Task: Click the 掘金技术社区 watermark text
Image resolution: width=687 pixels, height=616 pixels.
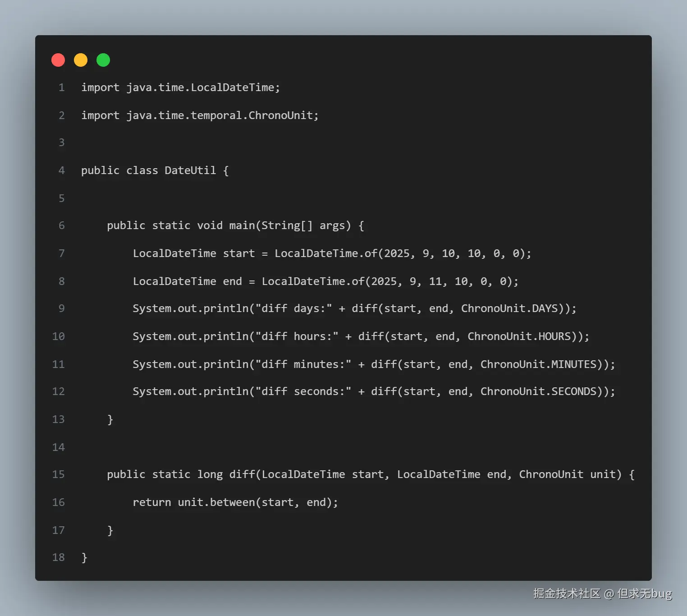Action: tap(567, 593)
